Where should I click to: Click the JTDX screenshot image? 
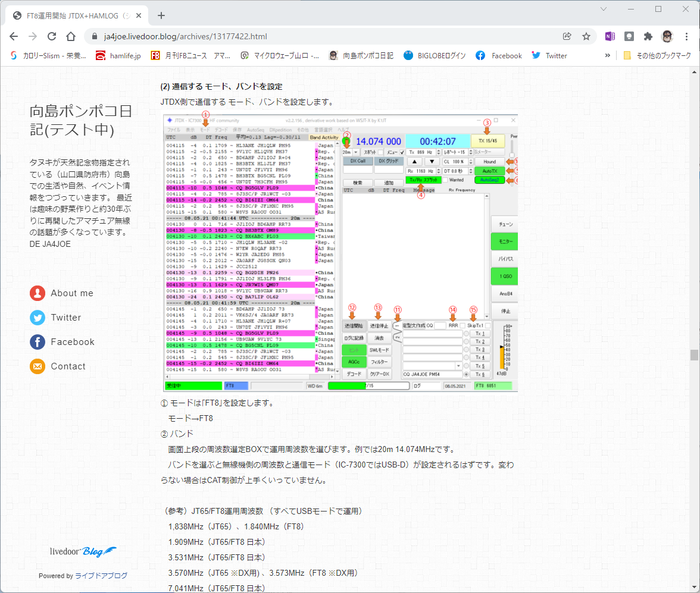[x=340, y=253]
